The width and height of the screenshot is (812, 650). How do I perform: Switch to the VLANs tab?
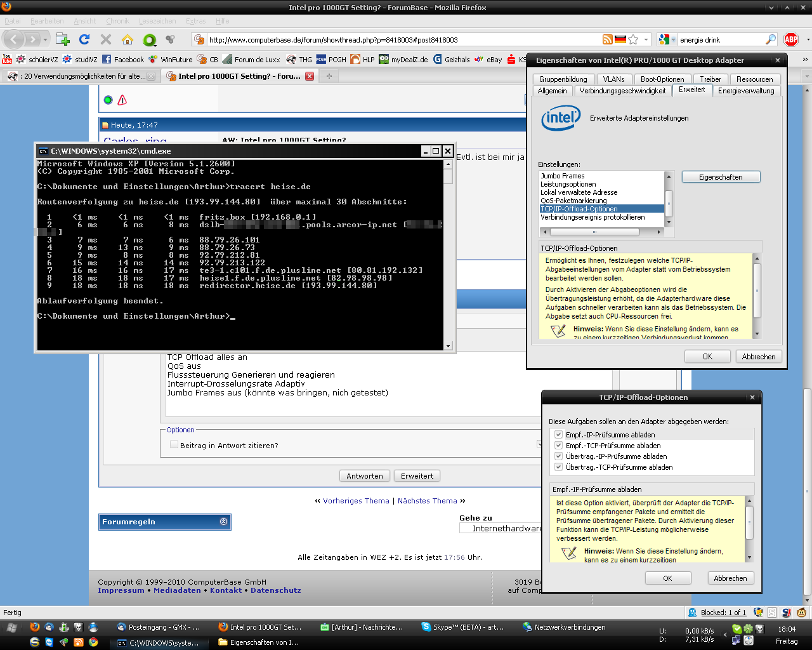(x=613, y=79)
